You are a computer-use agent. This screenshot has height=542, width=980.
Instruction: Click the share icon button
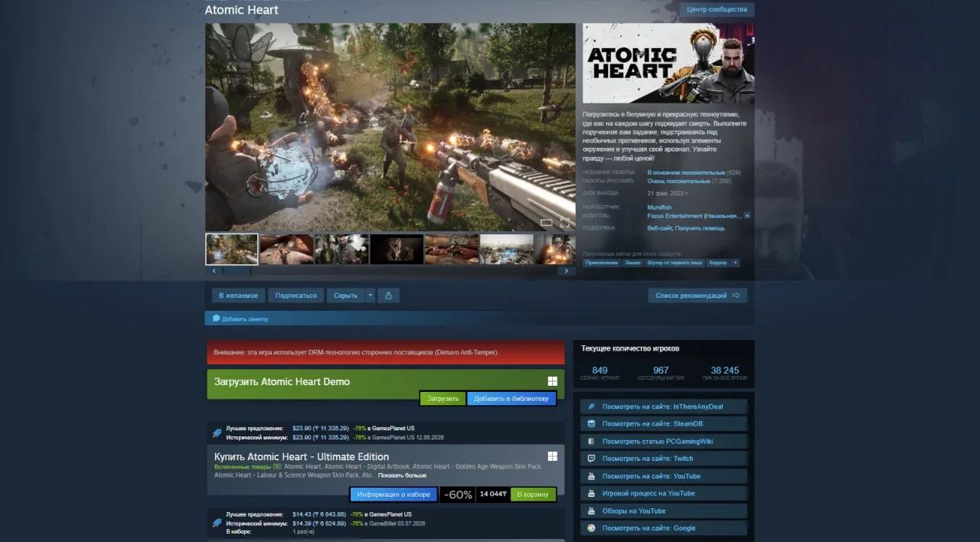[x=389, y=295]
